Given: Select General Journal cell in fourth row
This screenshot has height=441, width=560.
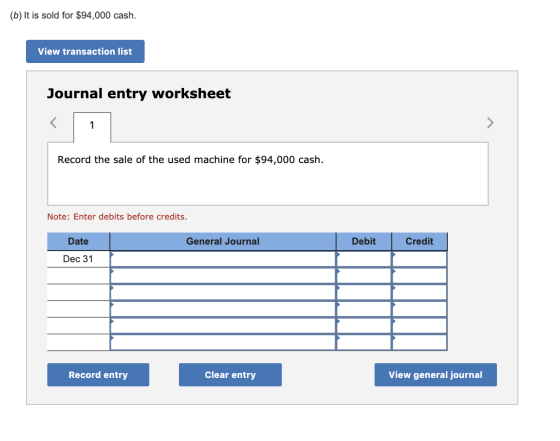Looking at the screenshot, I should 223,309.
